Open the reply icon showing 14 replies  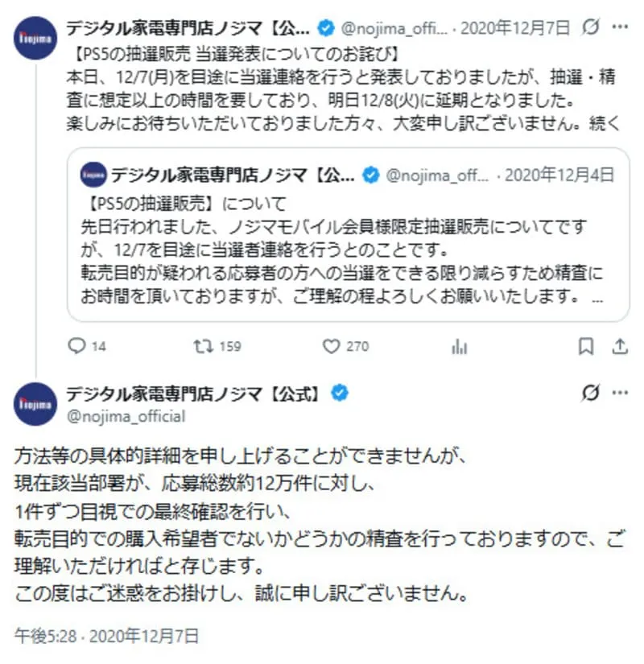[78, 347]
